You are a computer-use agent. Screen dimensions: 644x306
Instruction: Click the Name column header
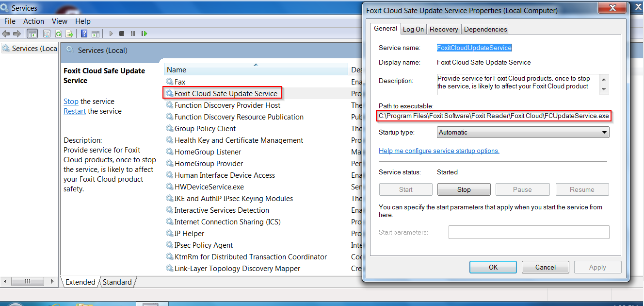256,70
